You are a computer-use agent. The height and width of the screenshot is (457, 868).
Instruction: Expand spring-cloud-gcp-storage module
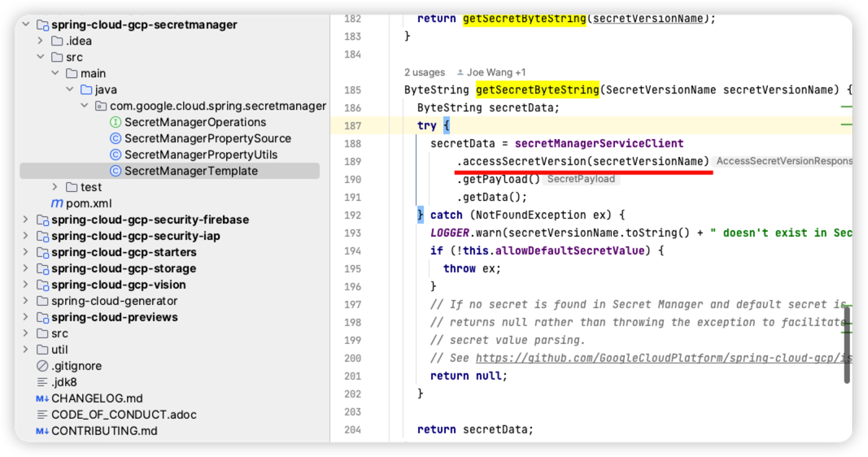pos(26,268)
